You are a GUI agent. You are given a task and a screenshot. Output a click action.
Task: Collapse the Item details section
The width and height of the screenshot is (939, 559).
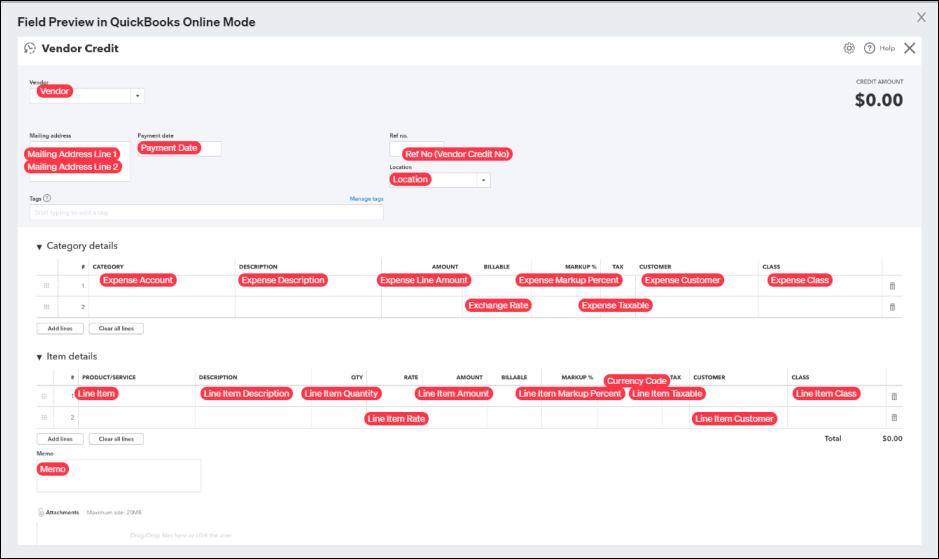click(40, 357)
